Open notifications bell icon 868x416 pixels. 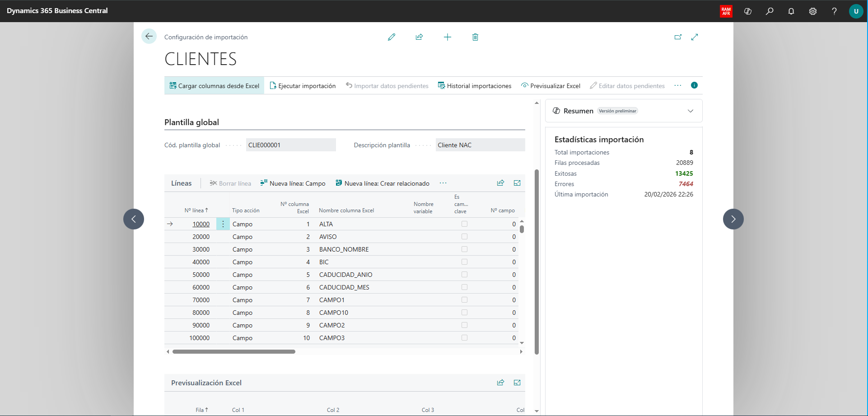pos(791,11)
